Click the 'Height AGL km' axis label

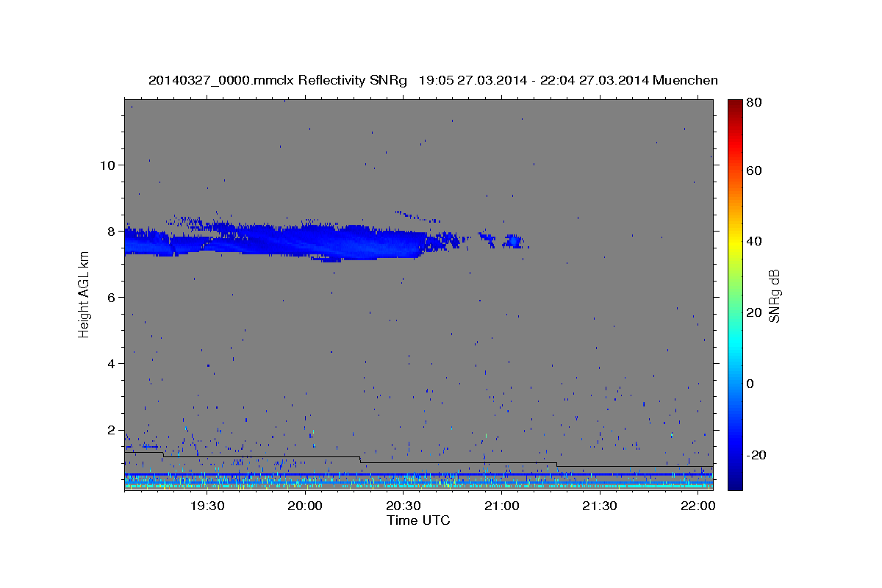click(84, 294)
